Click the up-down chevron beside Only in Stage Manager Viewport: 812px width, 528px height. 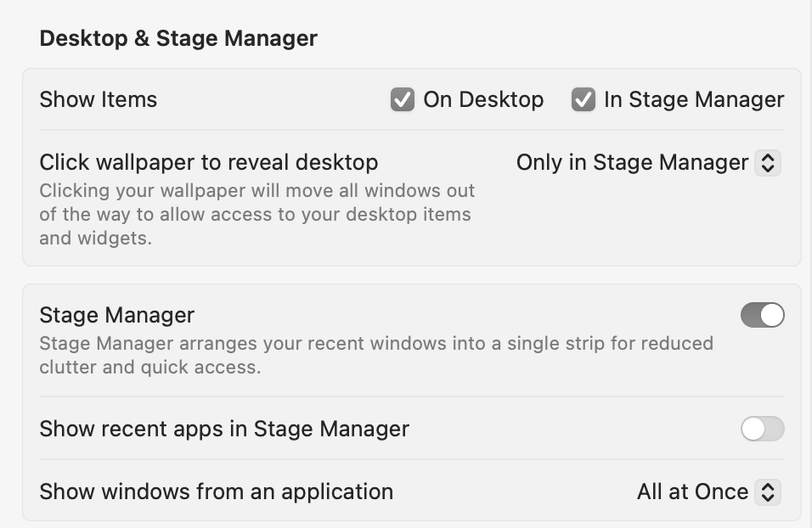pos(768,162)
